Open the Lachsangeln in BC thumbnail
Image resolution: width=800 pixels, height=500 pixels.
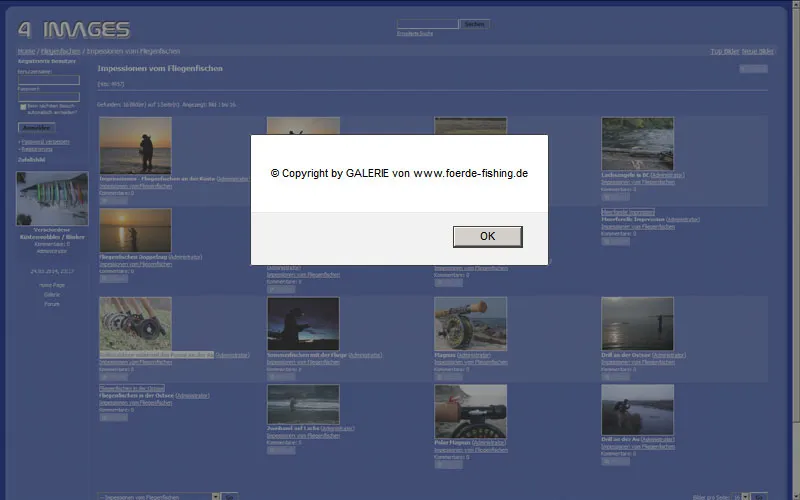(637, 144)
